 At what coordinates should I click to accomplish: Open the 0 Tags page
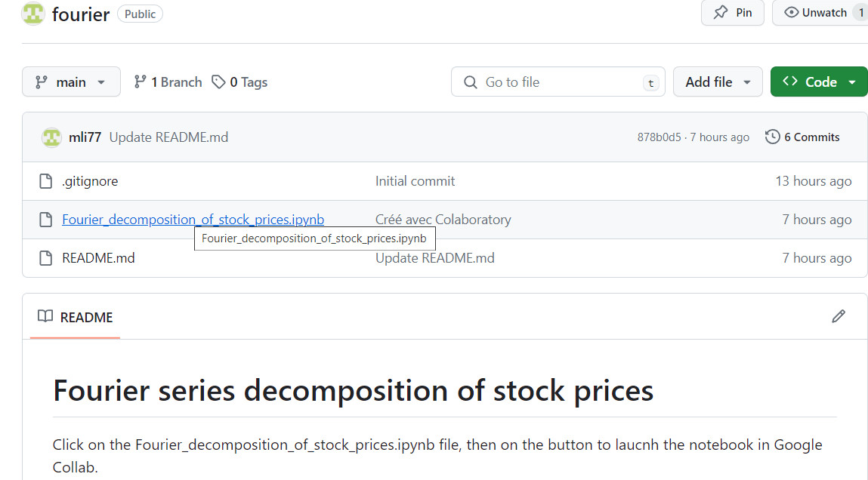[248, 82]
